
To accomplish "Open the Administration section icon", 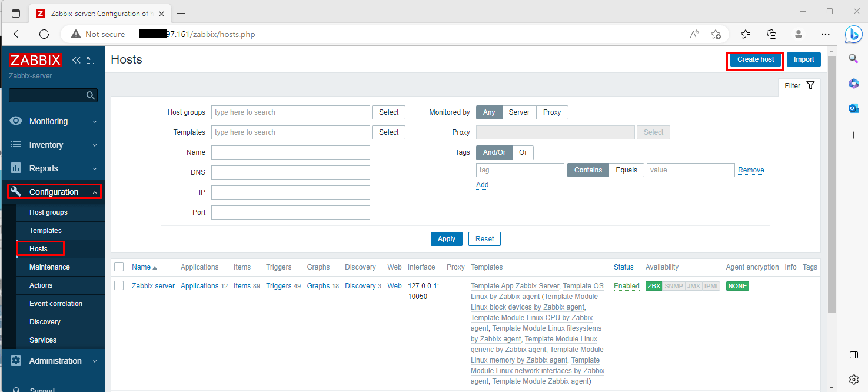I will pyautogui.click(x=16, y=360).
